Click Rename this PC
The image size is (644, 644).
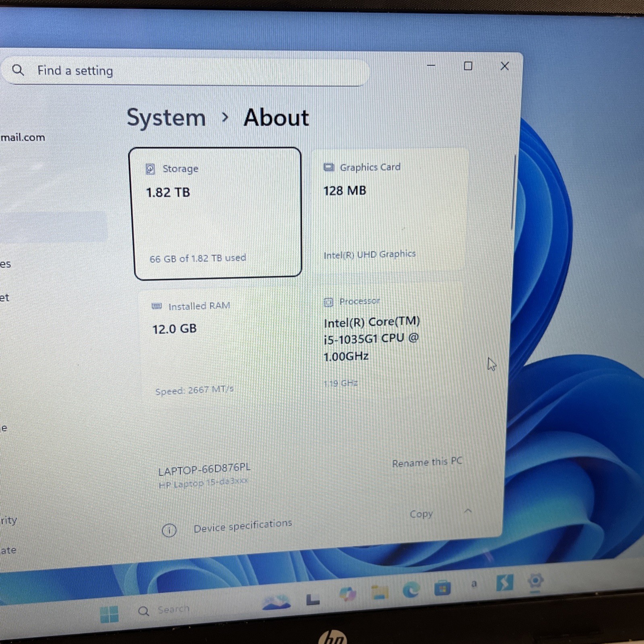(x=427, y=462)
